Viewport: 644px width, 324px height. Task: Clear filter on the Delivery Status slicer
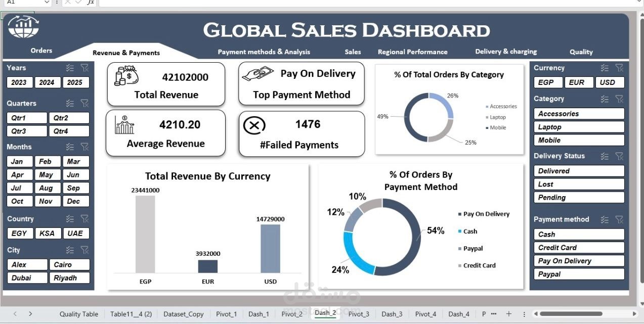pos(619,156)
